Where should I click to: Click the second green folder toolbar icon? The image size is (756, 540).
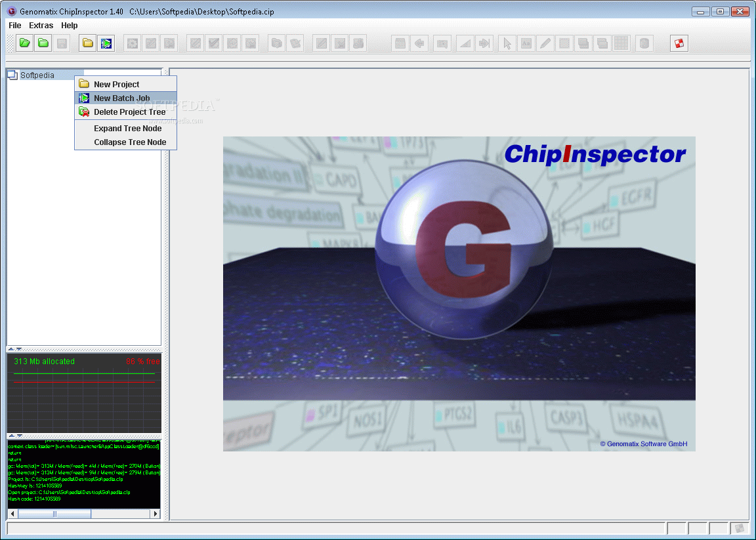tap(43, 43)
